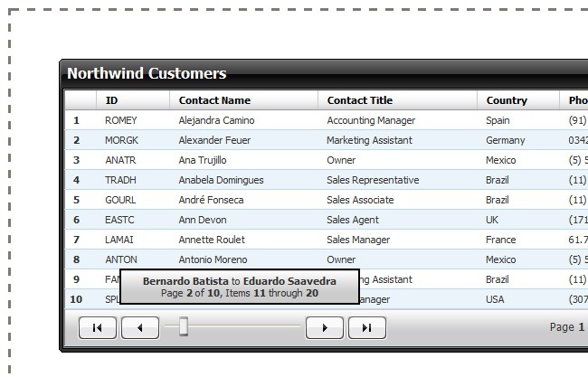This screenshot has width=588, height=377.
Task: Sort by Contact Name column header
Action: [x=214, y=100]
